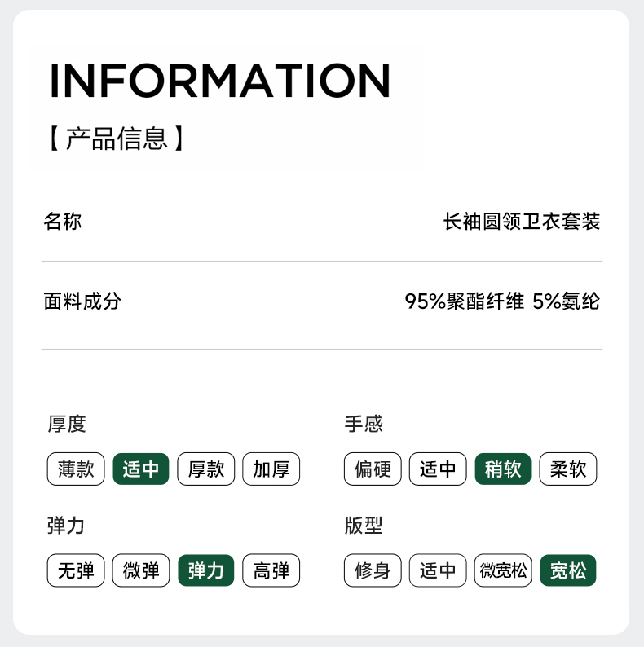Select the 修身 fit option
This screenshot has height=647, width=644.
click(x=373, y=570)
